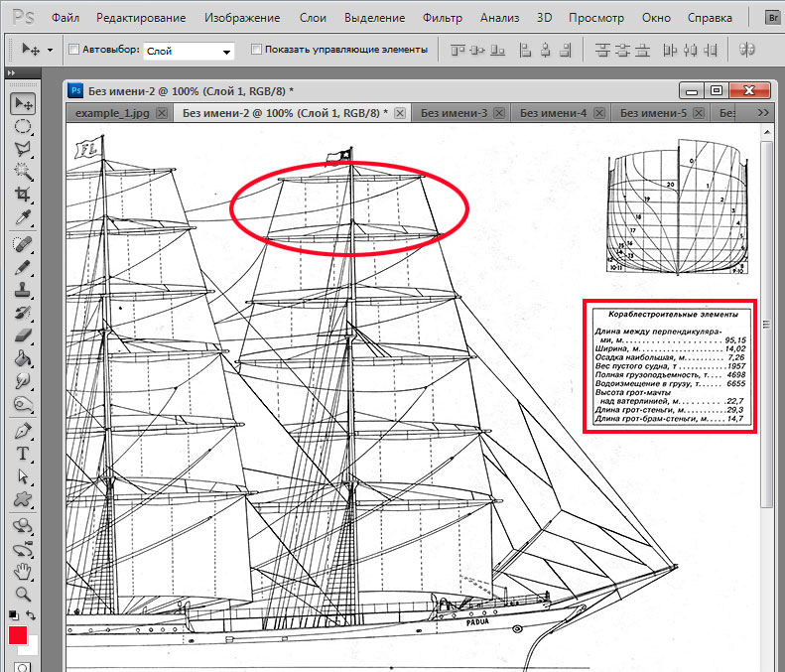
Task: Choose the Eraser tool
Action: coord(22,336)
